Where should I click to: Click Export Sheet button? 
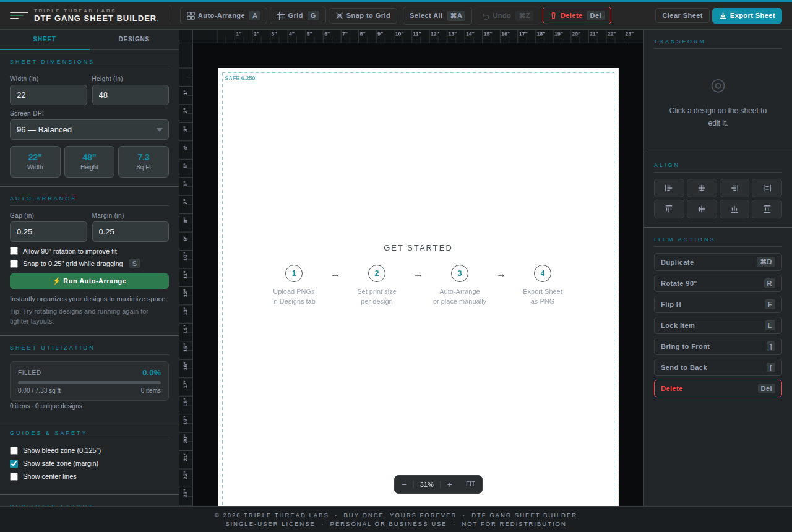[747, 15]
